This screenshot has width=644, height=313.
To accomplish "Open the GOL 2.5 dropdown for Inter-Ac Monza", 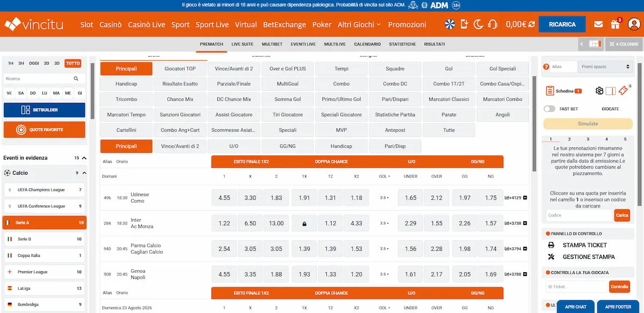I will coord(383,223).
